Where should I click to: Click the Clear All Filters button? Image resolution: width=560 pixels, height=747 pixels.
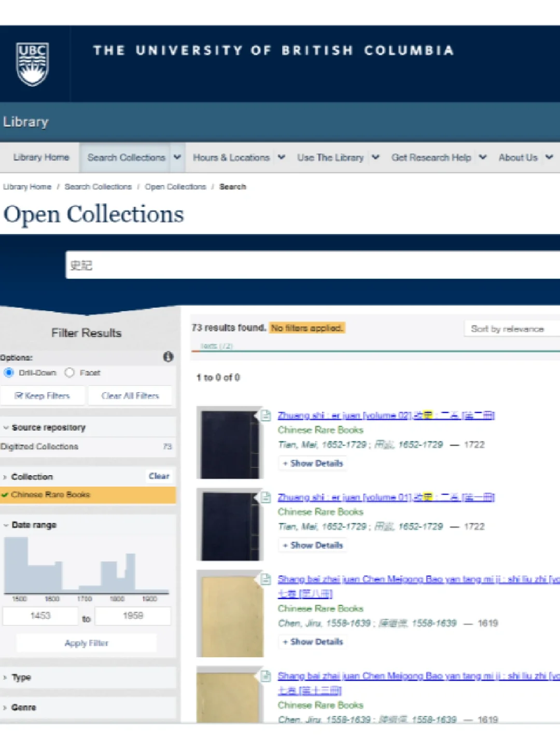pyautogui.click(x=130, y=396)
